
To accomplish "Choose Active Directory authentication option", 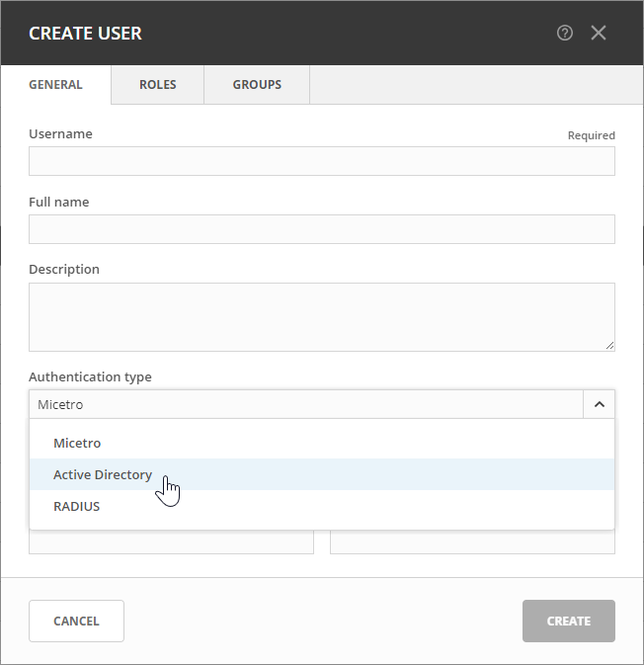I will [103, 474].
